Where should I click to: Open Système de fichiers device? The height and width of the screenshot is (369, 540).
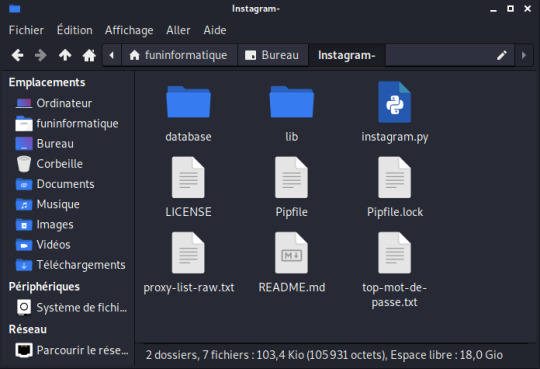pos(68,307)
